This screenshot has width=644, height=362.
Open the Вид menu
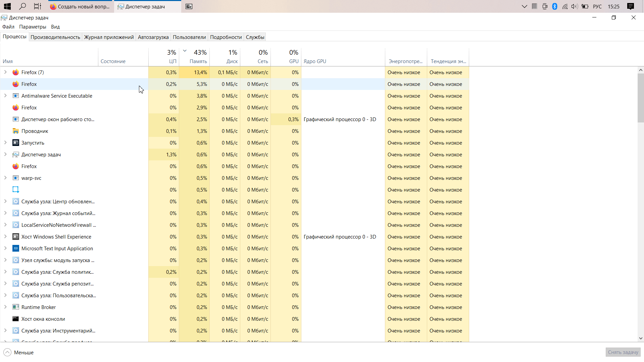[55, 27]
